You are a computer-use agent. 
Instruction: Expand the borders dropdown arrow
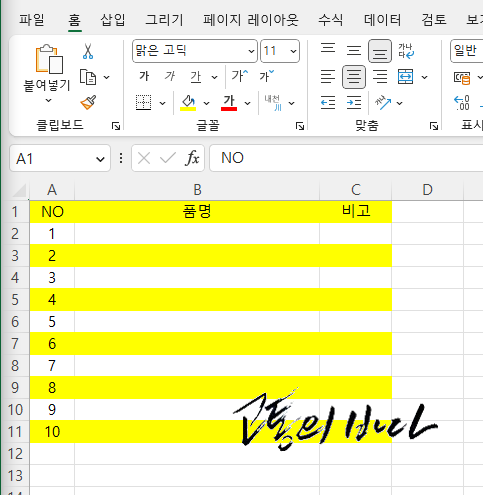pyautogui.click(x=162, y=103)
